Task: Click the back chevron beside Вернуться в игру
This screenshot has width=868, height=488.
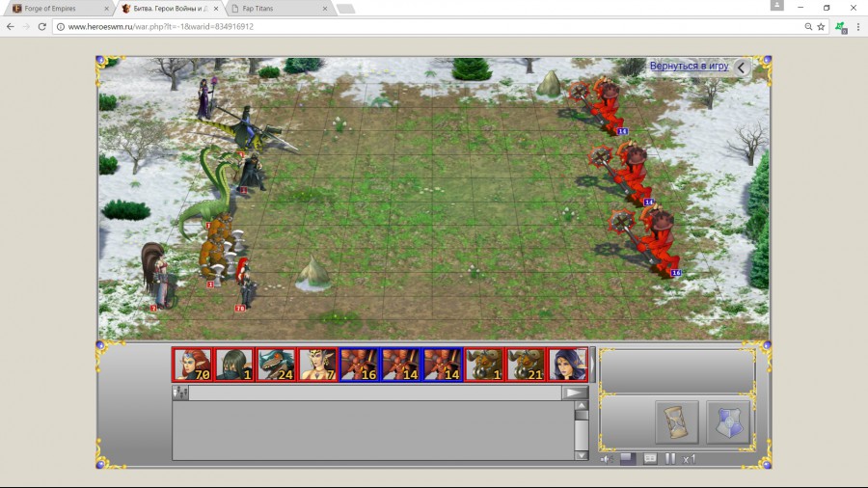Action: point(742,68)
